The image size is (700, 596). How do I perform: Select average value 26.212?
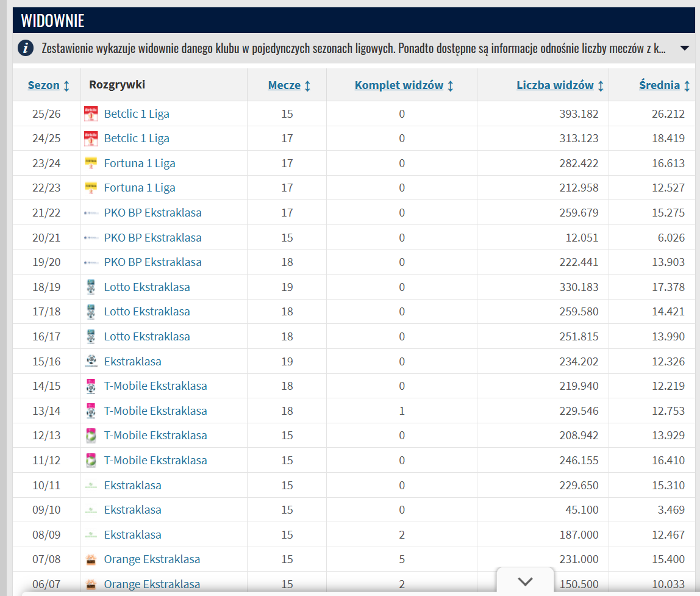pyautogui.click(x=668, y=114)
